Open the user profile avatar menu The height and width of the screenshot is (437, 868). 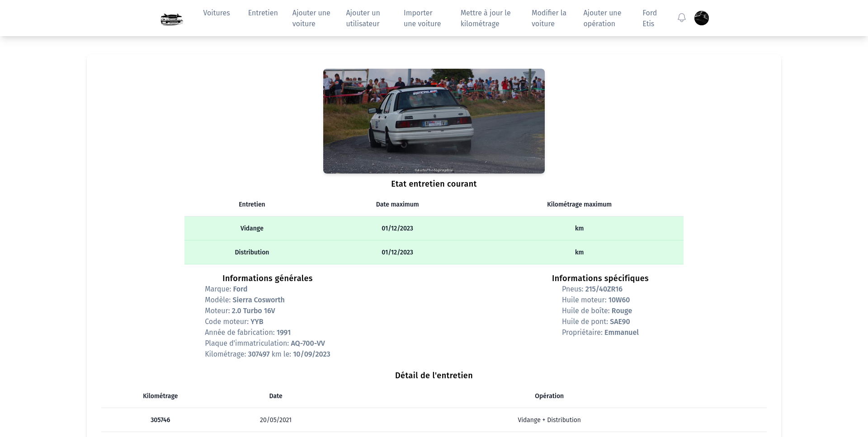(x=702, y=18)
